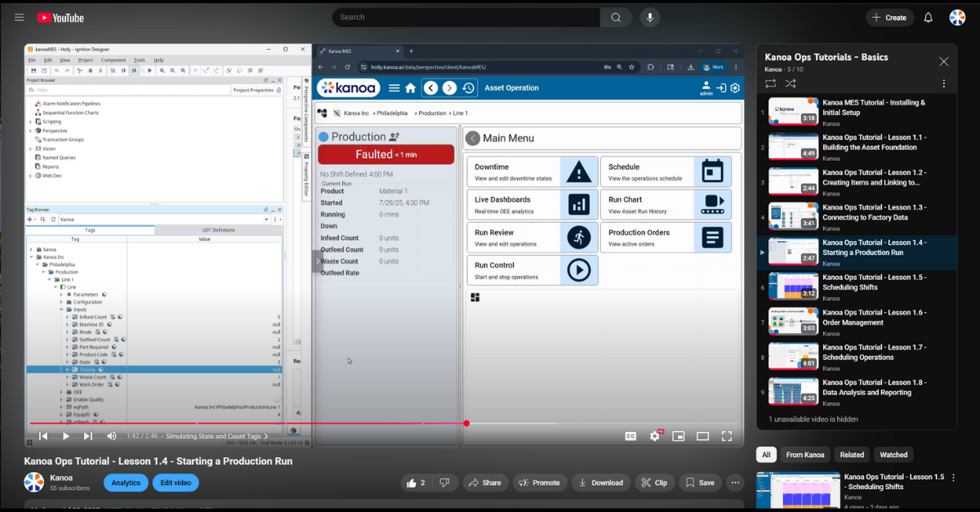
Task: Toggle playlist shuffle
Action: coord(791,83)
